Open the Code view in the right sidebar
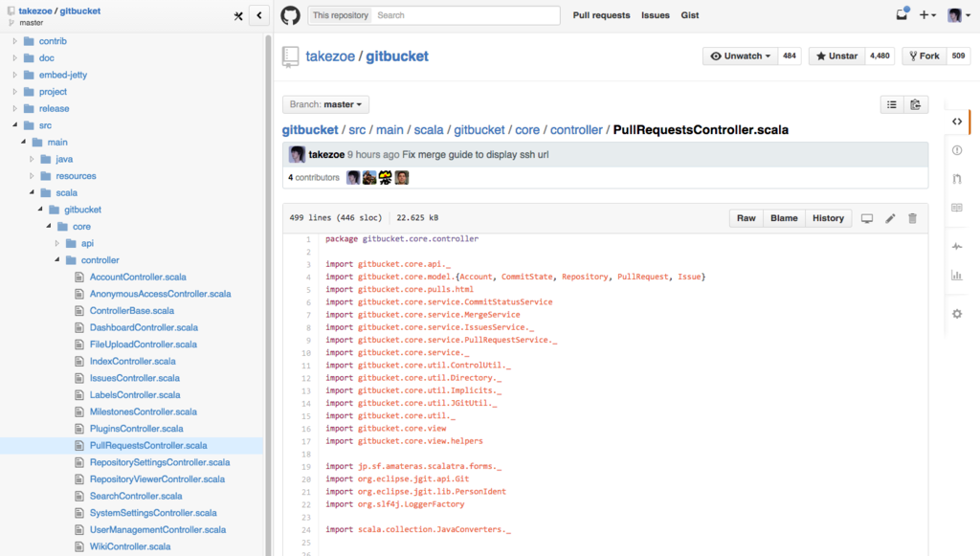Screen dimensions: 980x556 point(956,122)
